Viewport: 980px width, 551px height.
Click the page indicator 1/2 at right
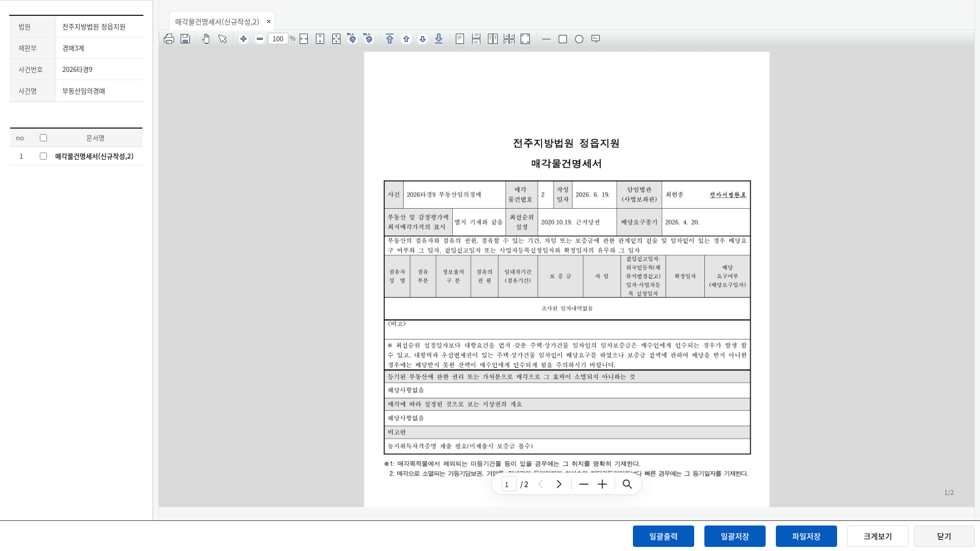click(949, 492)
